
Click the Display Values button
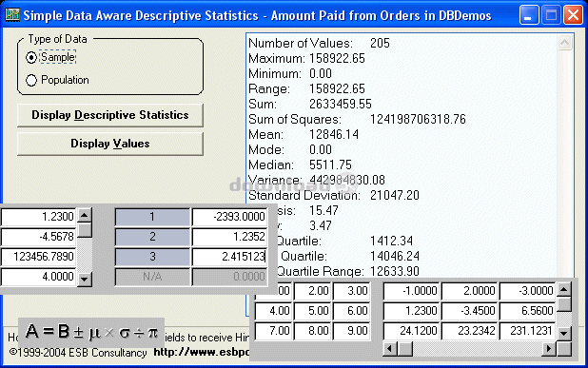[110, 144]
